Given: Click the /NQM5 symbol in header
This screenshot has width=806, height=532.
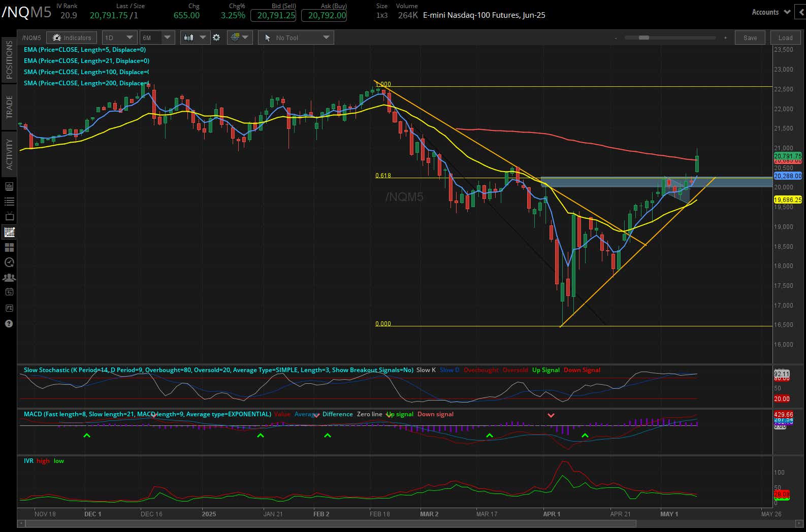Looking at the screenshot, I should click(26, 12).
